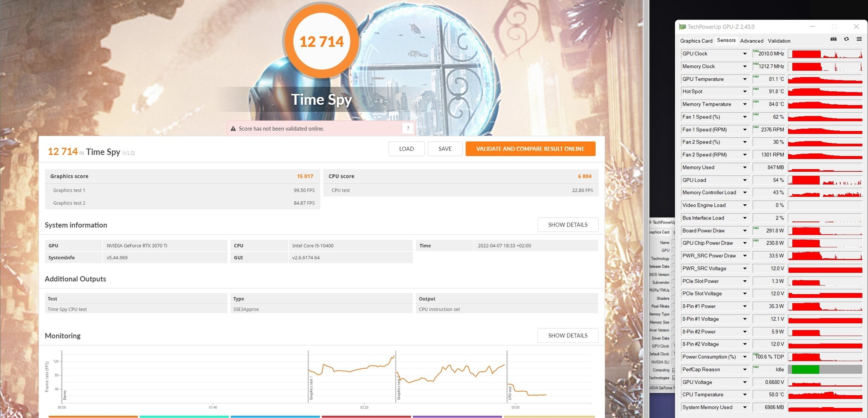Expand the Video Engine Load dropdown
The height and width of the screenshot is (418, 868).
coord(745,206)
